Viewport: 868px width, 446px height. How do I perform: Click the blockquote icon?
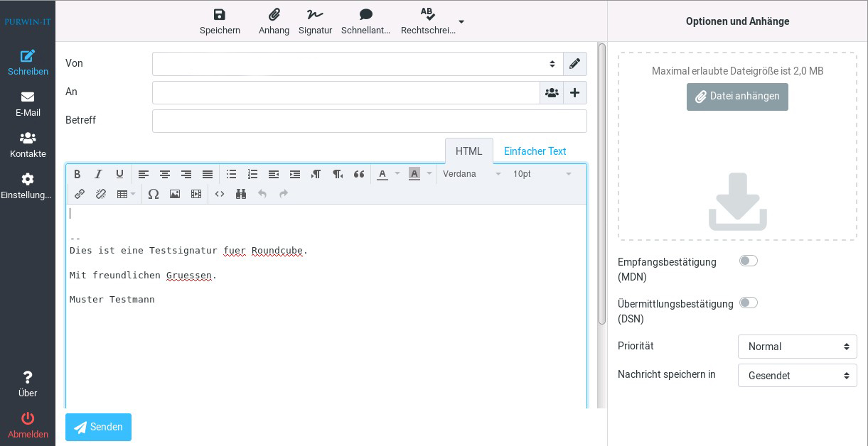[359, 174]
